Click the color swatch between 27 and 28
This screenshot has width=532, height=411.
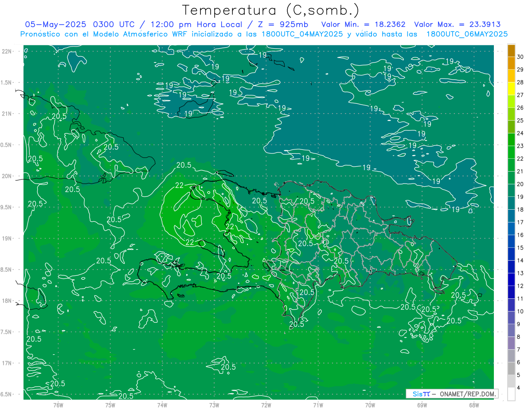click(511, 88)
